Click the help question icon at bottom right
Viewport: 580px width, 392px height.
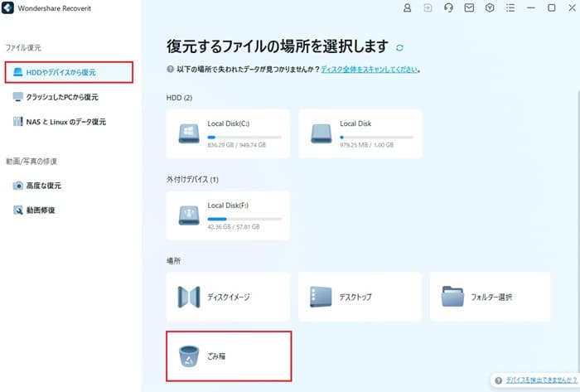pyautogui.click(x=498, y=380)
